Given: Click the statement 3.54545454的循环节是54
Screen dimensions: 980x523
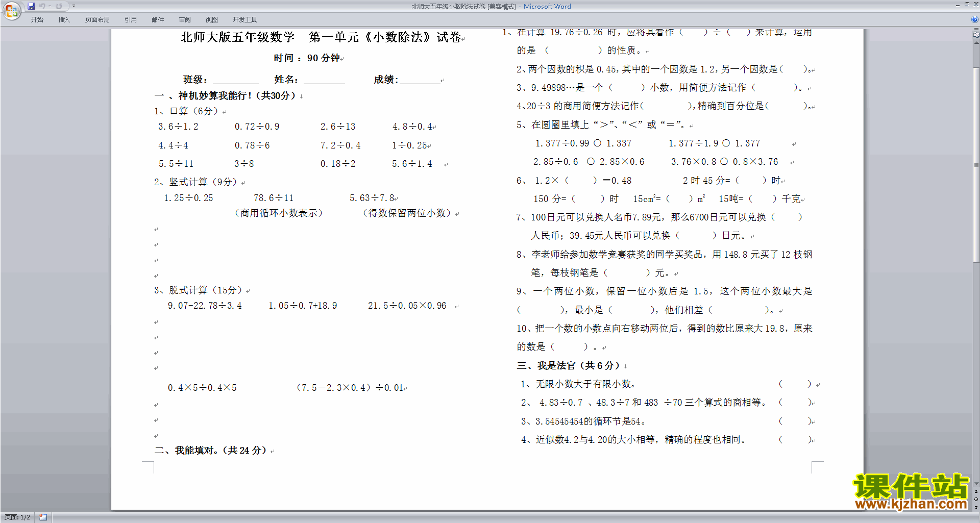Looking at the screenshot, I should (591, 421).
